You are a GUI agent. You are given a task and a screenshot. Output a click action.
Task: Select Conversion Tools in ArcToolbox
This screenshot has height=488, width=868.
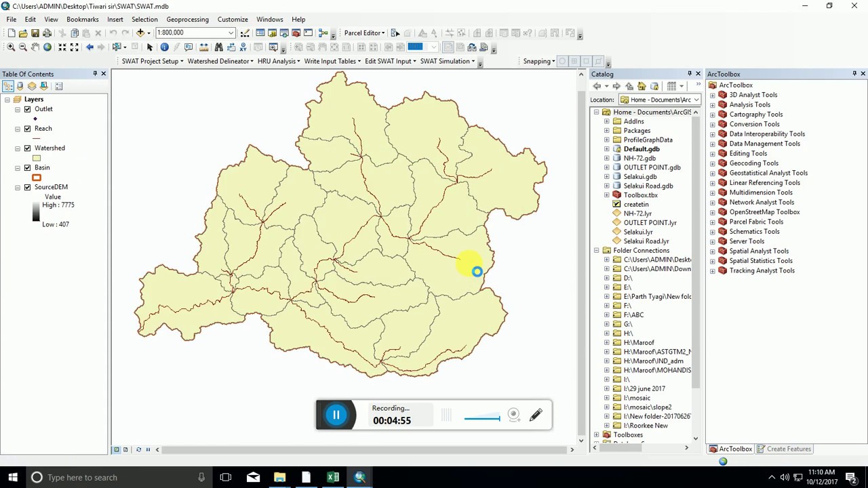click(x=754, y=124)
